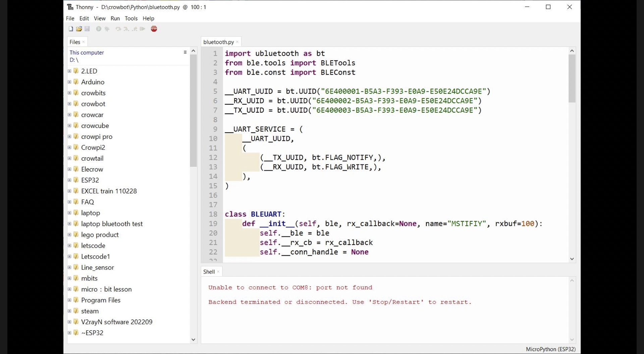This screenshot has width=644, height=354.
Task: Select the laptop folder
Action: coord(91,213)
